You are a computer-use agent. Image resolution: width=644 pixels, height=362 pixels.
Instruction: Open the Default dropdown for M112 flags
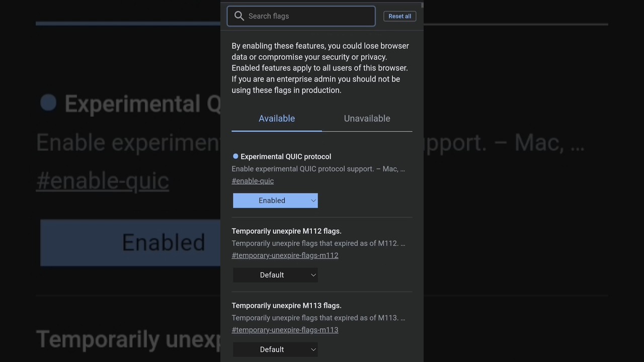tap(275, 275)
